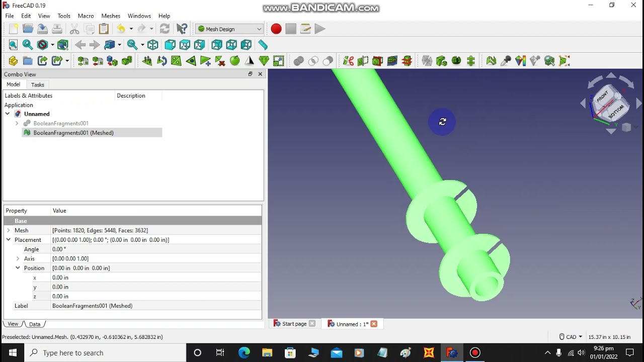Screen dimensions: 644x362
Task: Open the File menu
Action: coord(10,16)
